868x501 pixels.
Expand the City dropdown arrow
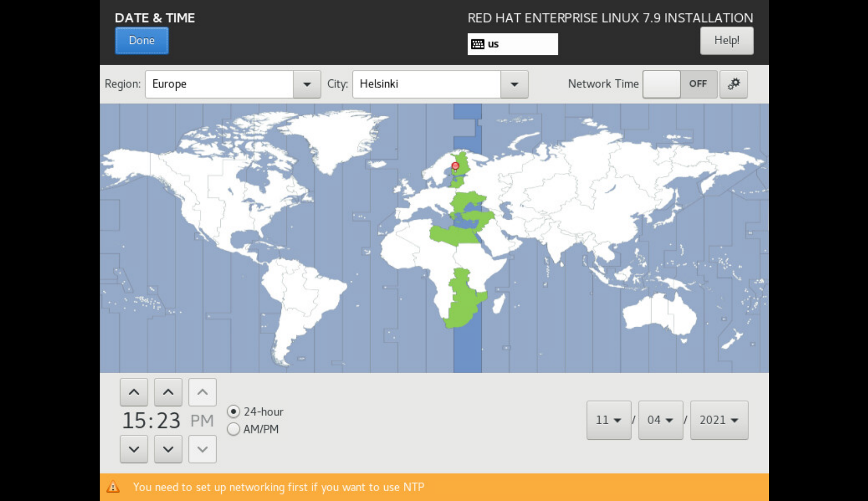[515, 84]
